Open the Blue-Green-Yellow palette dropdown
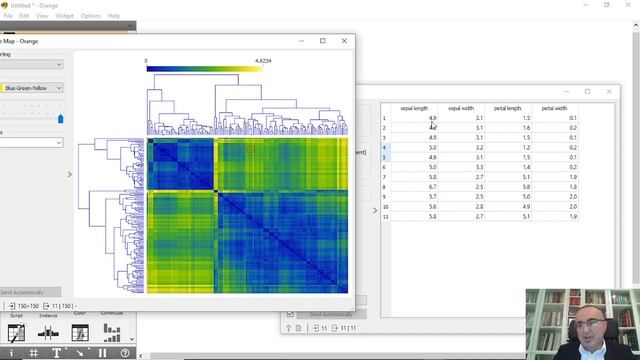Screen dimensions: 640x360 (x=31, y=88)
